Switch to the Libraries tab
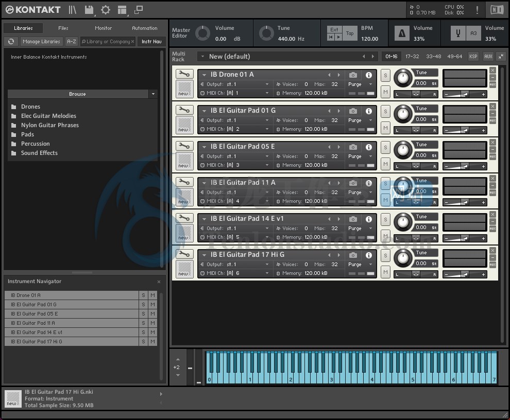 pos(23,28)
